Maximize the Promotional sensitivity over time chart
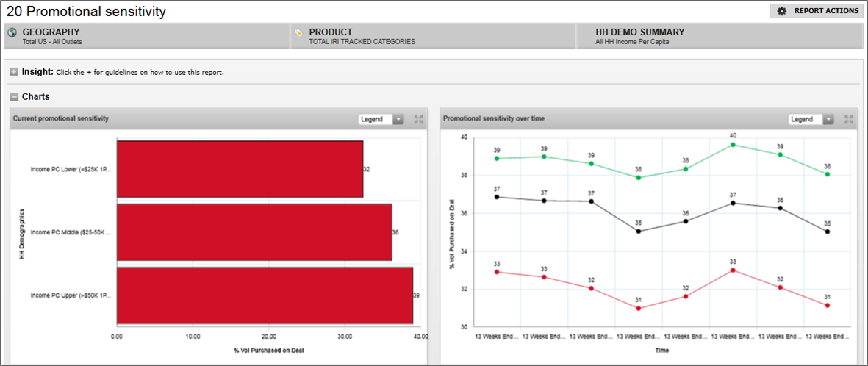The width and height of the screenshot is (868, 366). [849, 119]
